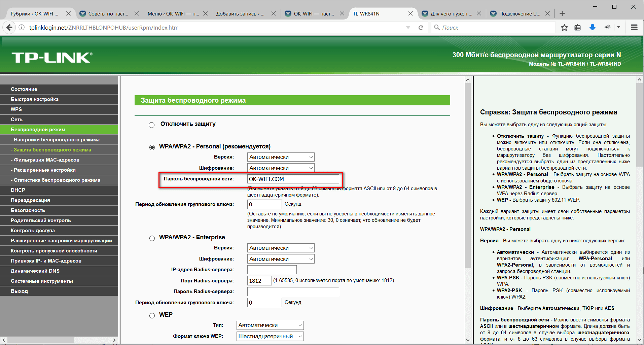Choose the WPA/WPA2 - Enterprise radio option
This screenshot has width=644, height=345.
152,238
